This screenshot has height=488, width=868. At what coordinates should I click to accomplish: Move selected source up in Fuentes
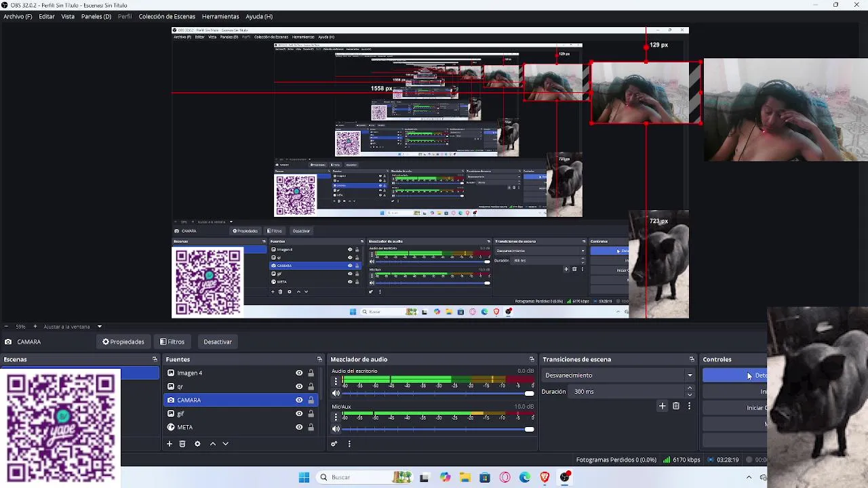tap(212, 444)
